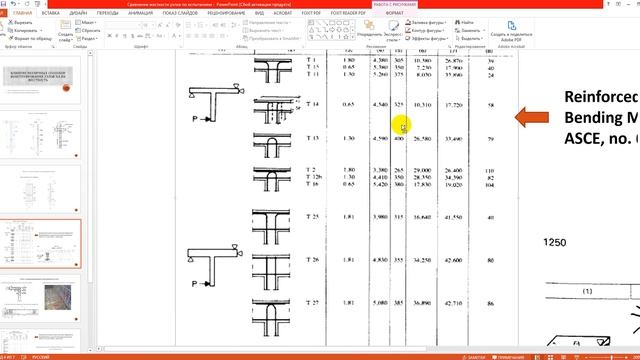Select the third slide thumbnail

[x=40, y=189]
